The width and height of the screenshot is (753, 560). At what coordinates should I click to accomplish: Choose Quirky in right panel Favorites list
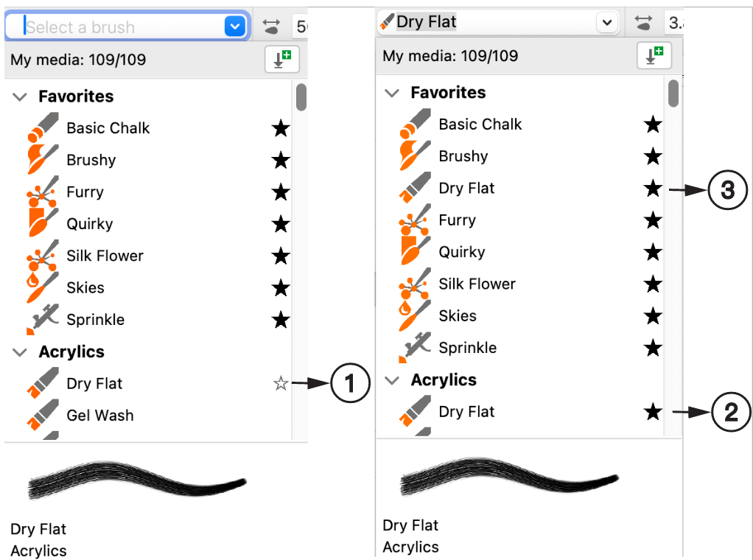click(462, 252)
